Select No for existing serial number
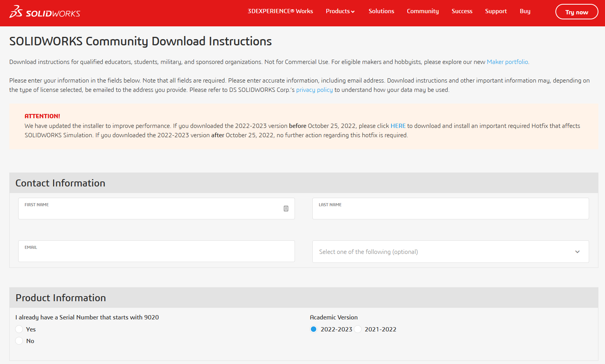This screenshot has width=605, height=364. point(19,341)
